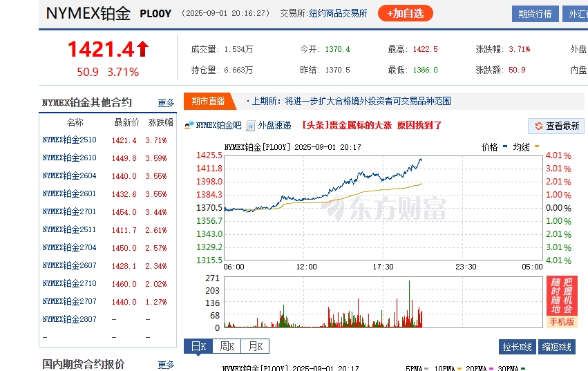The image size is (588, 371).
Task: Open contract NYMEX铂金2710
Action: (69, 284)
